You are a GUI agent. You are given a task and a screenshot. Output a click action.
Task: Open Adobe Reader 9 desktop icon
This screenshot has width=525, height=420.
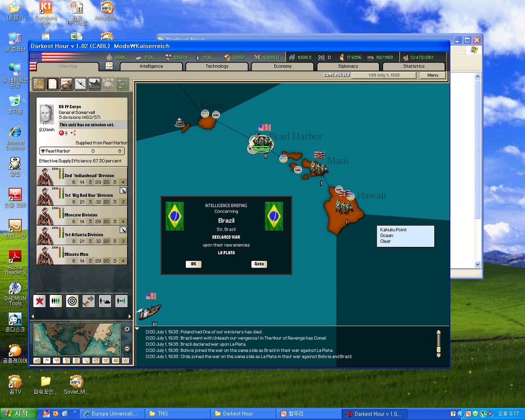click(x=15, y=262)
